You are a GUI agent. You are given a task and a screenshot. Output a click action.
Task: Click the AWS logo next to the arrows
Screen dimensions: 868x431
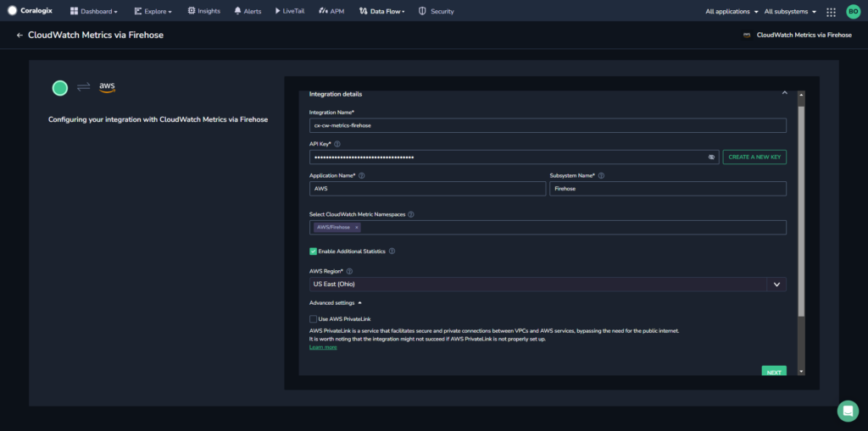pos(107,87)
